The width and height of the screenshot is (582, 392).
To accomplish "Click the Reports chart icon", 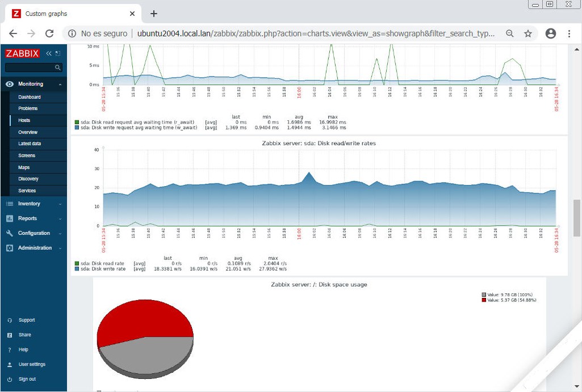I will click(10, 219).
